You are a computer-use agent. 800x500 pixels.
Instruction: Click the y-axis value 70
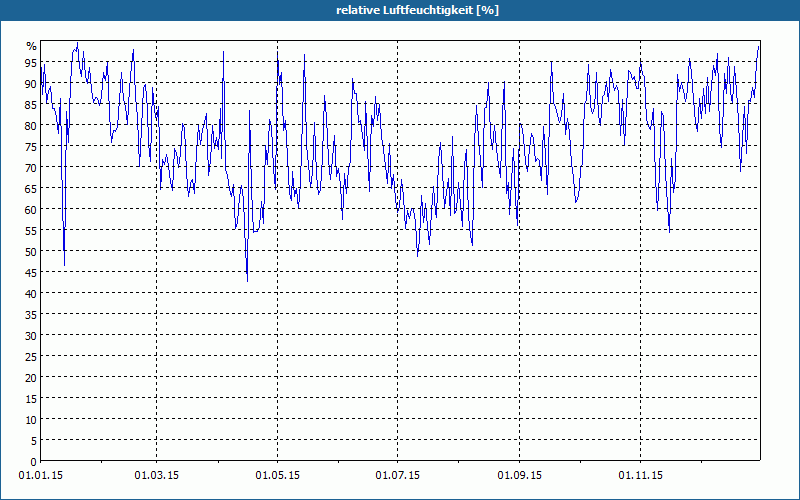tap(31, 168)
